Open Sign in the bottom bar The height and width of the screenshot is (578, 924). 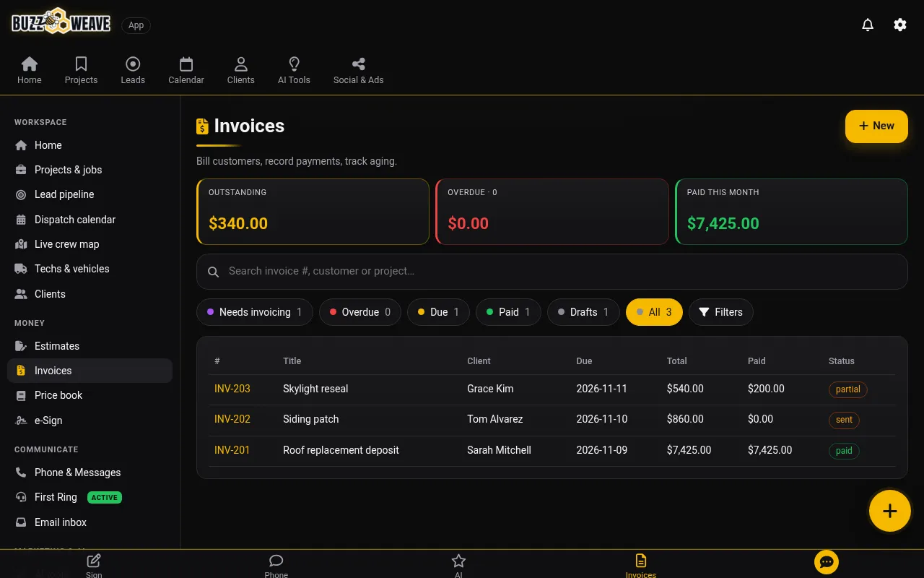(x=94, y=565)
